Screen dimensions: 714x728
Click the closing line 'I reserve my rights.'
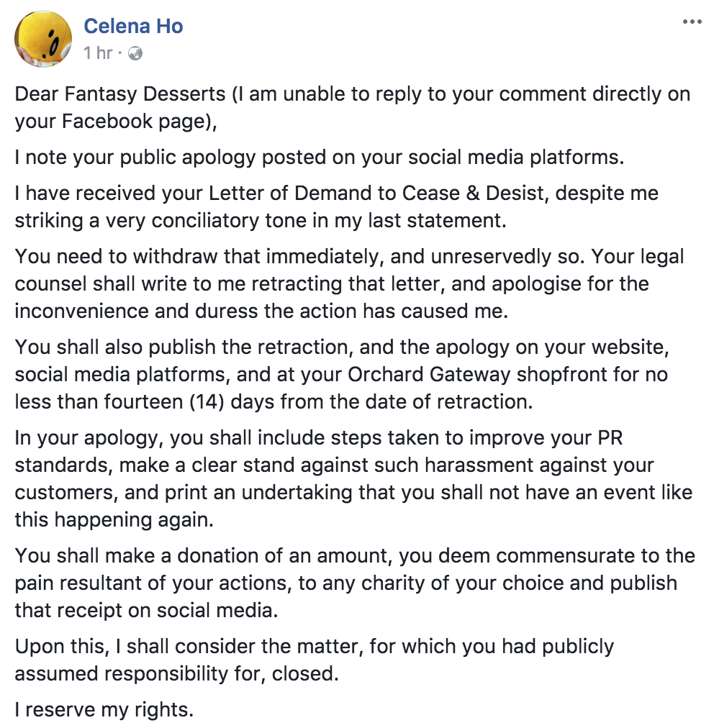click(x=104, y=710)
